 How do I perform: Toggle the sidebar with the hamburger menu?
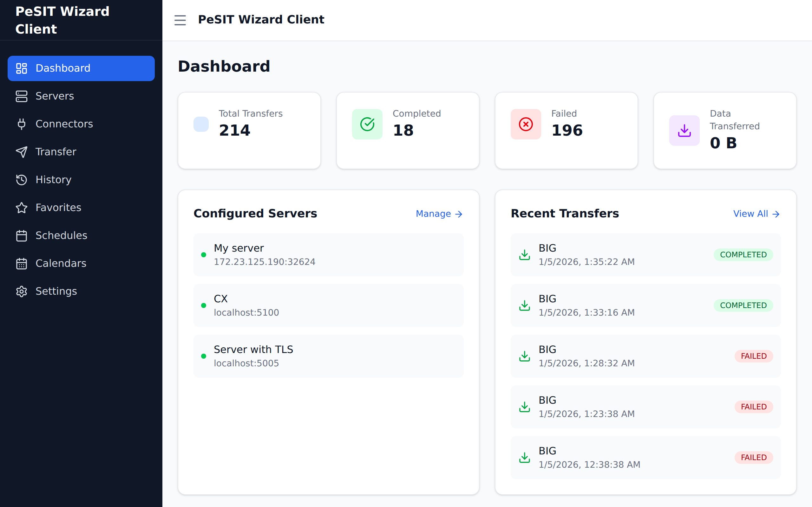pos(180,20)
